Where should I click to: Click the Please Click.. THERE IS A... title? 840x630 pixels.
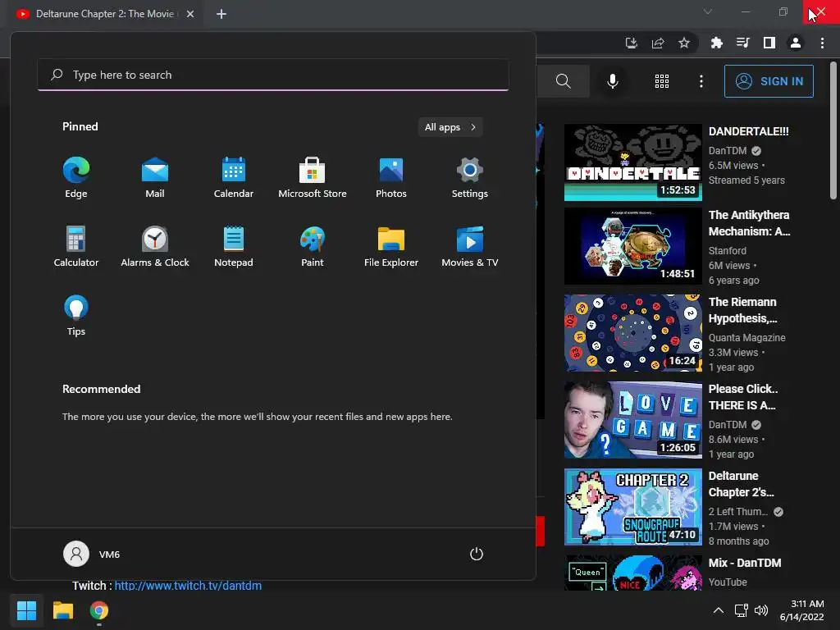743,397
